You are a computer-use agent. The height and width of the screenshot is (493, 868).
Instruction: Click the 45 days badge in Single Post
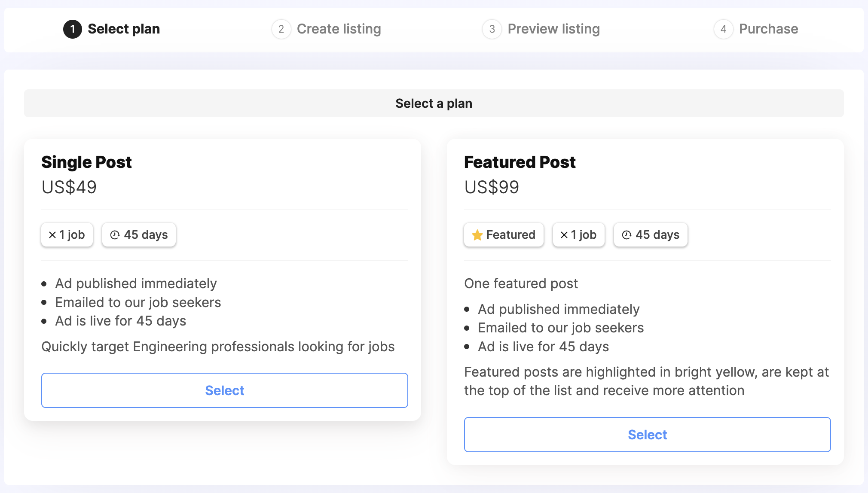tap(139, 235)
